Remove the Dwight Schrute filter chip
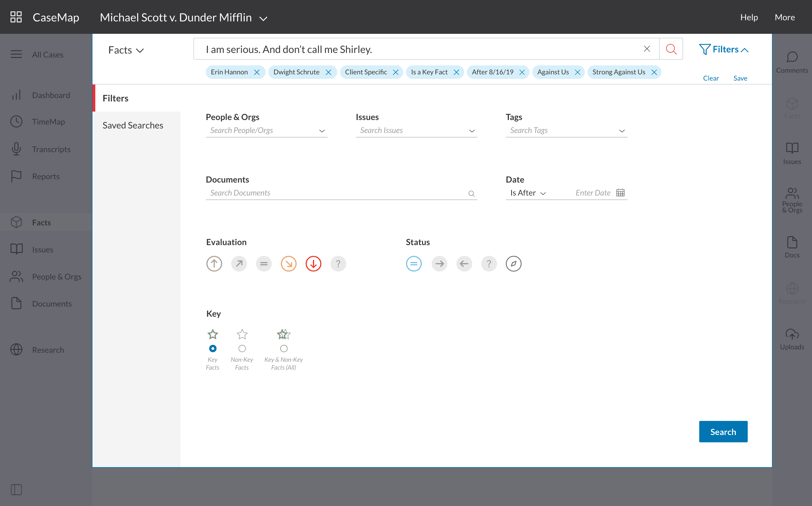The height and width of the screenshot is (506, 812). tap(328, 72)
